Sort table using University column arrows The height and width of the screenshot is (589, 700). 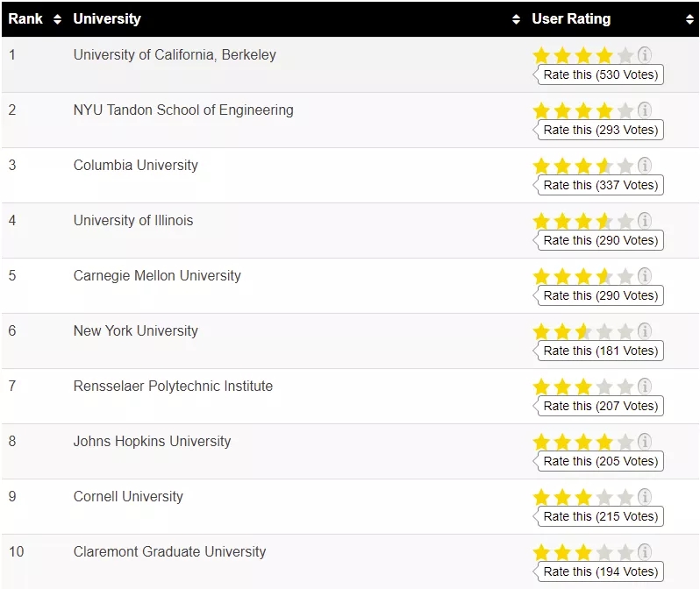coord(516,19)
